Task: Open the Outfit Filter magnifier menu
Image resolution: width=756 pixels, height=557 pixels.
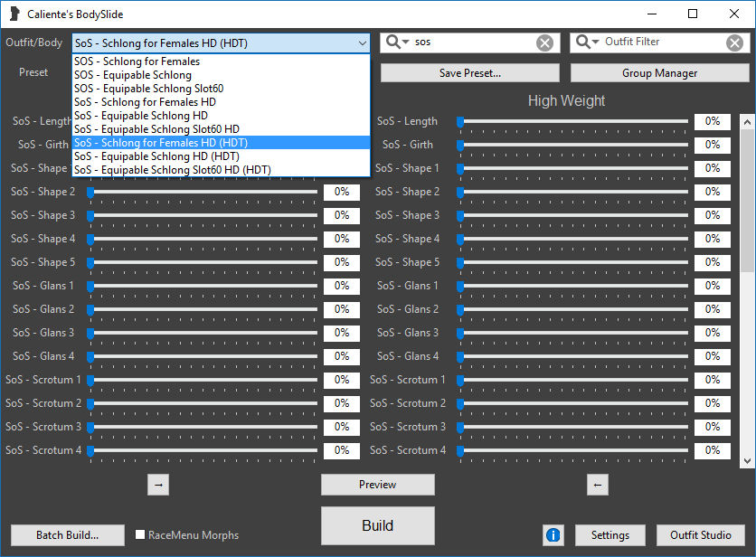Action: click(587, 42)
